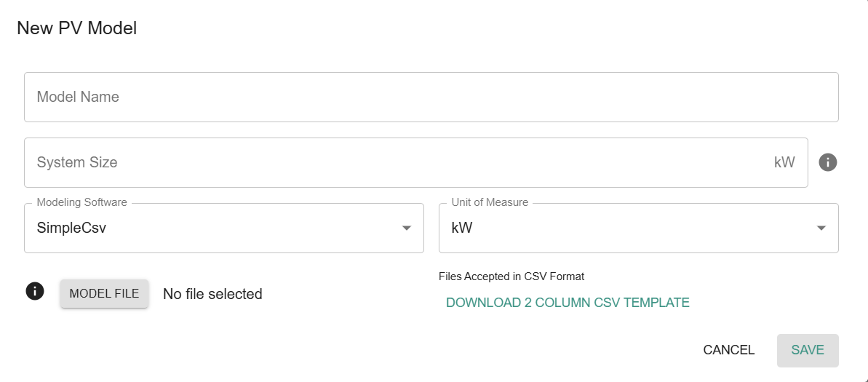The width and height of the screenshot is (868, 382).
Task: Click the info icon left of Model File
Action: coord(35,292)
